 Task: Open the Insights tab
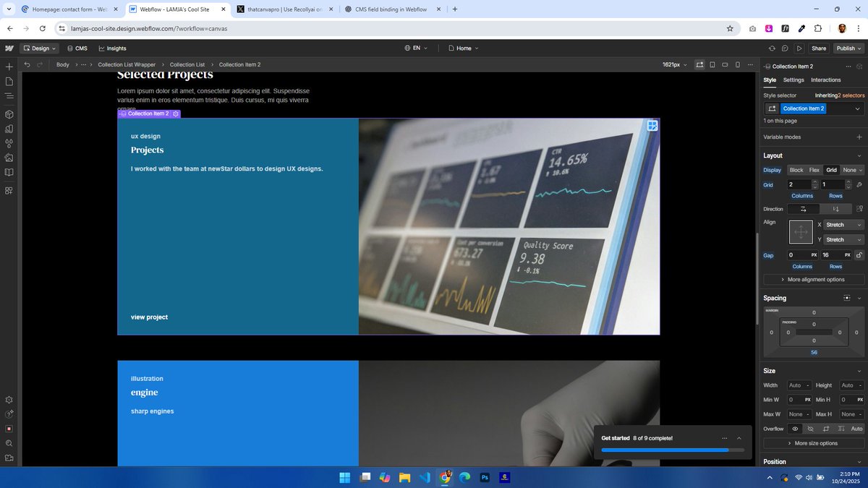coord(112,48)
